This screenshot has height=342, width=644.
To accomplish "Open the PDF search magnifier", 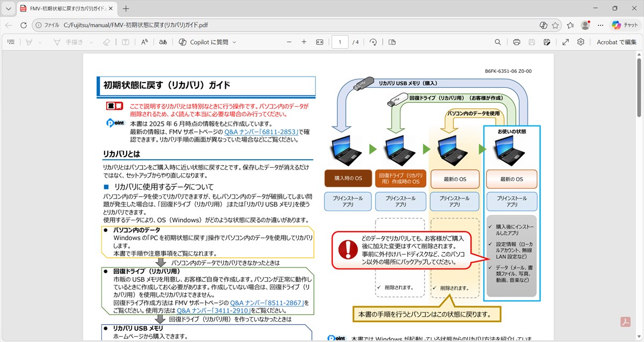I will click(498, 42).
